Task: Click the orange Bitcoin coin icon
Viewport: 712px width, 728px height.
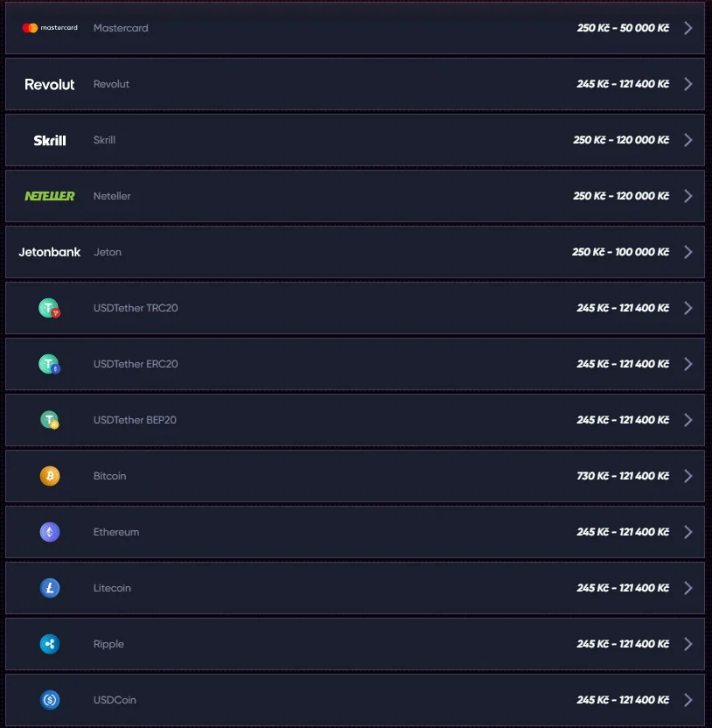Action: (50, 476)
